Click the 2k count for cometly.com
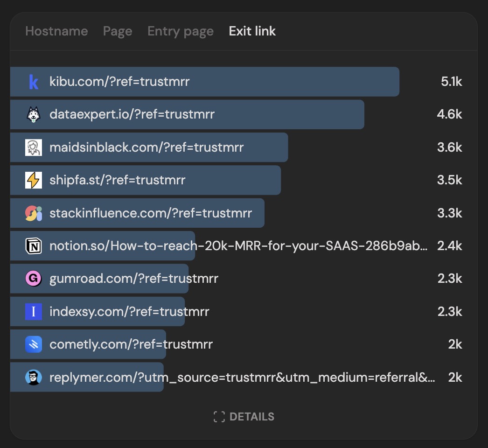 455,344
